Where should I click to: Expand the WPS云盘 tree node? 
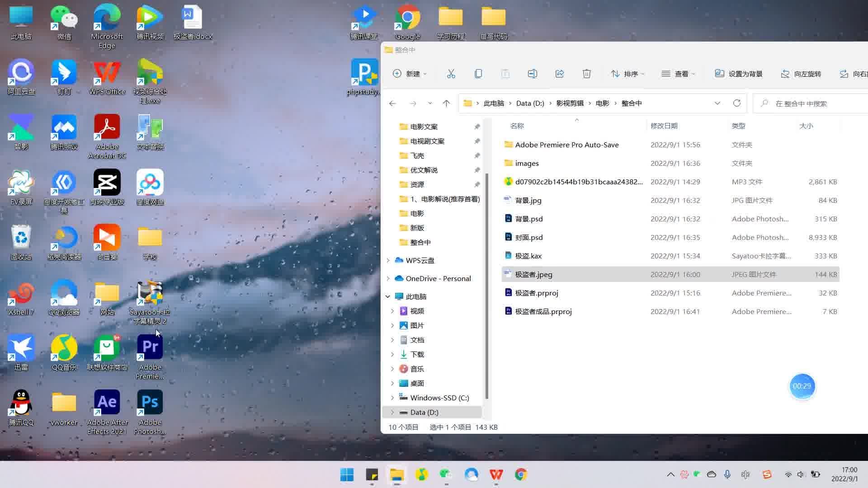point(388,260)
